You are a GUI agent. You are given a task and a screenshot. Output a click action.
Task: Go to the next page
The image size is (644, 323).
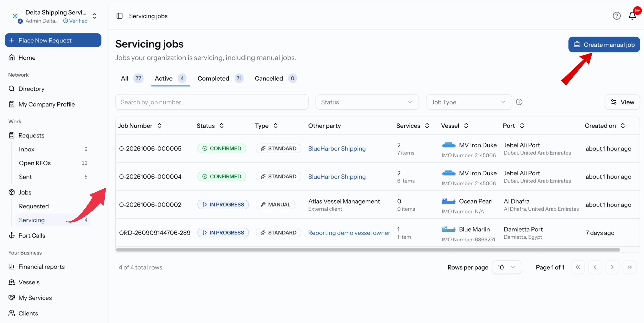[612, 267]
